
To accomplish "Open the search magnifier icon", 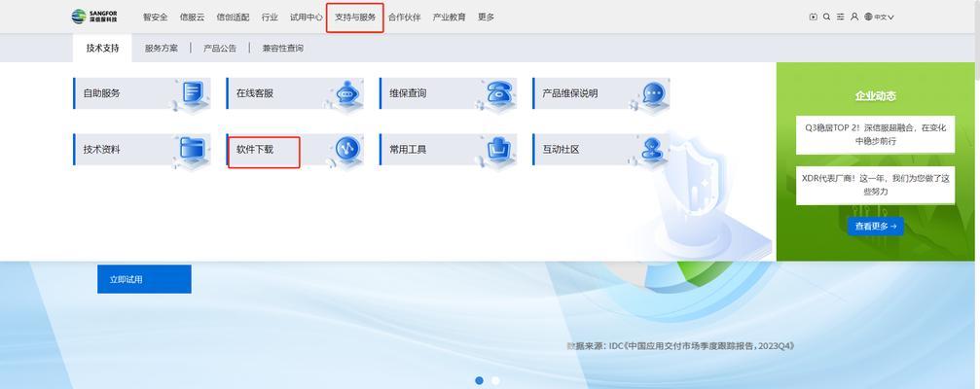I will tap(827, 17).
